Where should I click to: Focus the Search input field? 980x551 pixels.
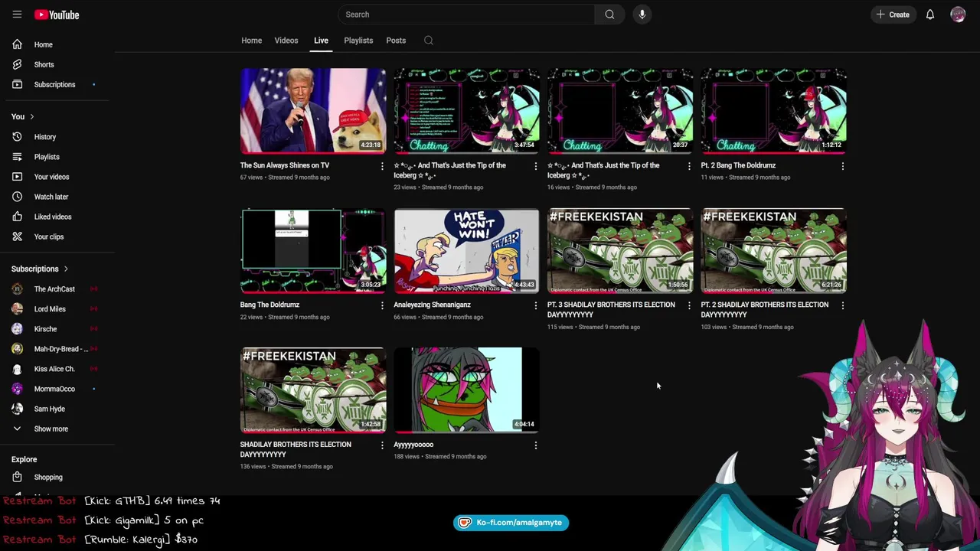click(x=466, y=15)
